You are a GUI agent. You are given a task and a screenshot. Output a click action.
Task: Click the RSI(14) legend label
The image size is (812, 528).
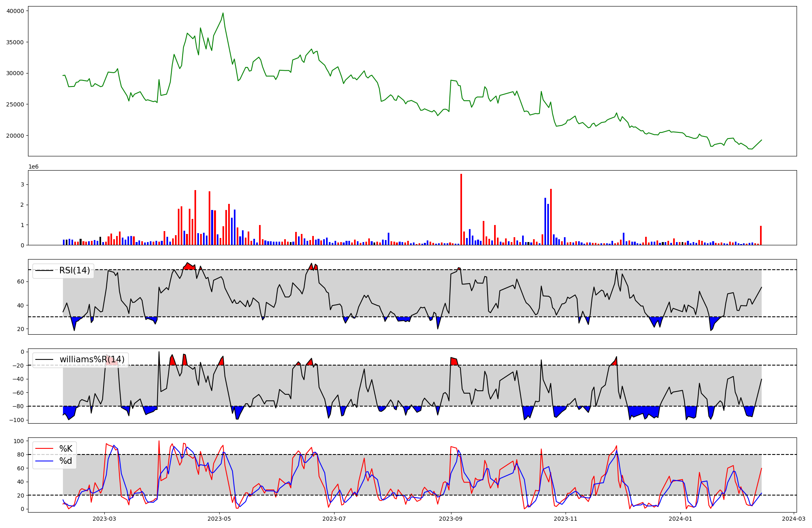(x=74, y=270)
